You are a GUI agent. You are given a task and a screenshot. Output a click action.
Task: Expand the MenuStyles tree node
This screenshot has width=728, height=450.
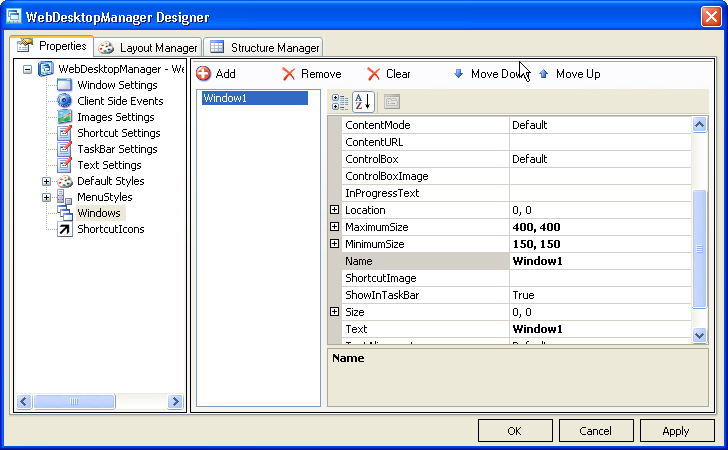(x=47, y=197)
